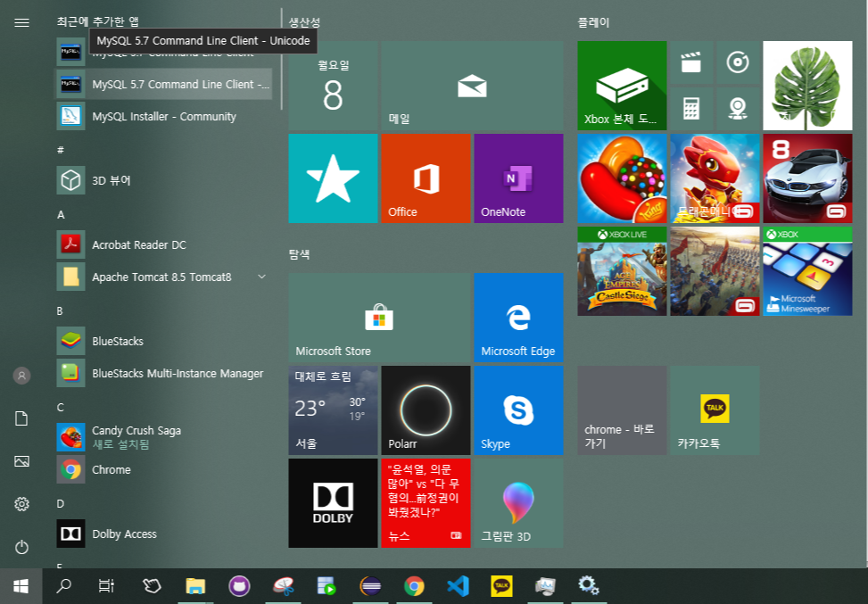Open the weather tile for 서울
Viewport: 868px width, 604px height.
(333, 410)
